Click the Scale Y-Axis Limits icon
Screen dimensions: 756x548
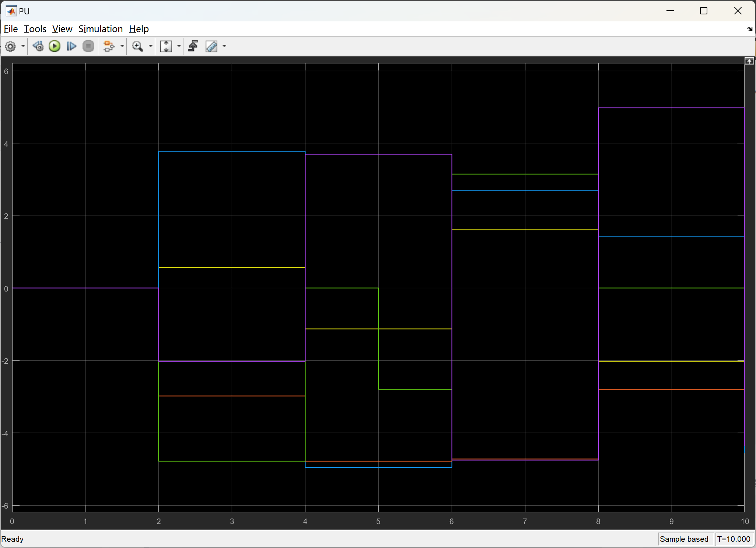[166, 46]
